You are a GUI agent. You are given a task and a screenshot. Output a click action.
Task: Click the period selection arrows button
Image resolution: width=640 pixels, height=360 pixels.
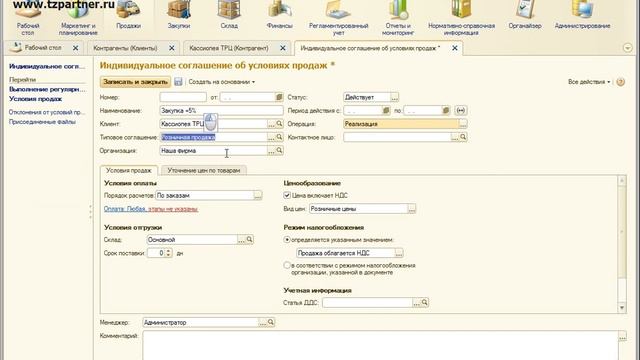(x=460, y=110)
